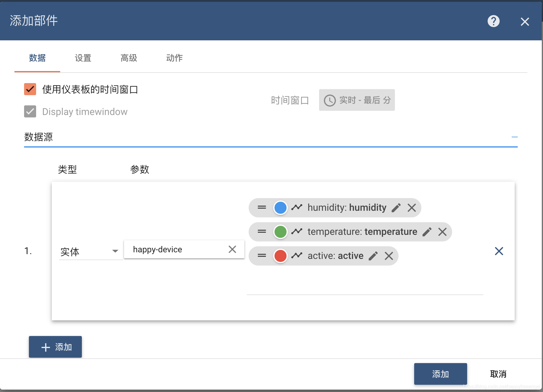Remove the temperature data key
This screenshot has height=392, width=543.
[x=442, y=232]
